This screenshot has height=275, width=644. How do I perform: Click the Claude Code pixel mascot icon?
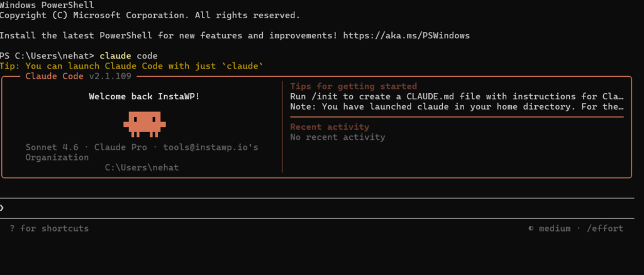(145, 124)
